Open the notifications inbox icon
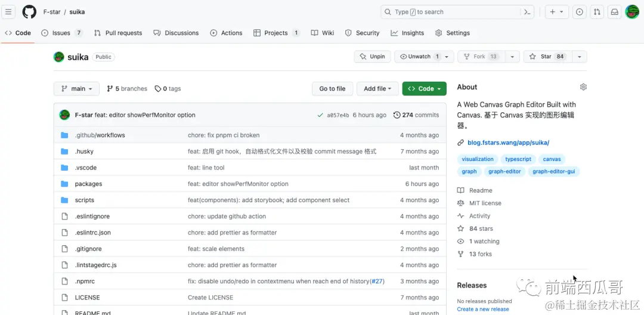Image resolution: width=644 pixels, height=315 pixels. click(x=614, y=12)
